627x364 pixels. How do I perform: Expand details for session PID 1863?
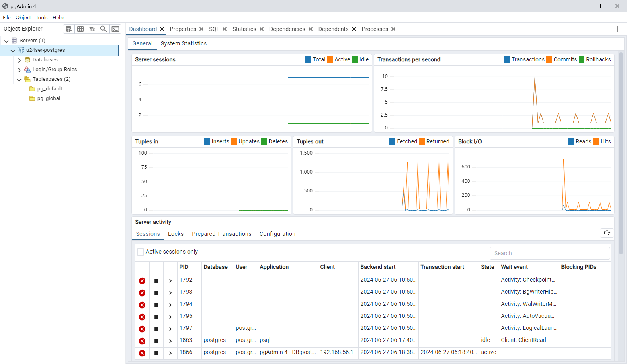tap(170, 341)
